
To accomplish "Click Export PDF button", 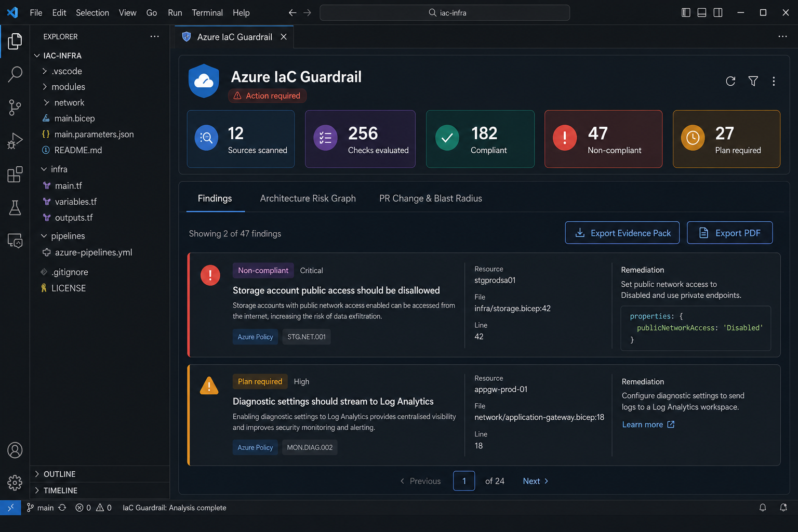I will pos(729,233).
